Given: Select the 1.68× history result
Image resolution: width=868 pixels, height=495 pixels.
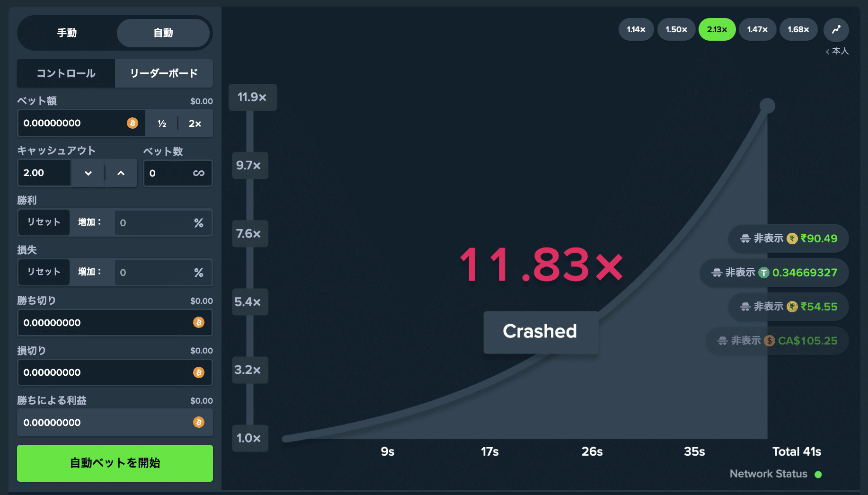Looking at the screenshot, I should [x=798, y=29].
